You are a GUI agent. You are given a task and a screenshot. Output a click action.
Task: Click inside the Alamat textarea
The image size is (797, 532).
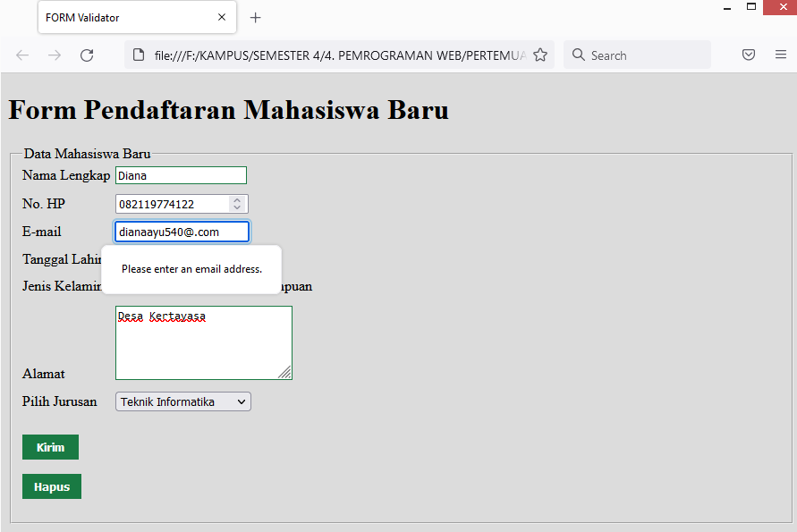203,342
